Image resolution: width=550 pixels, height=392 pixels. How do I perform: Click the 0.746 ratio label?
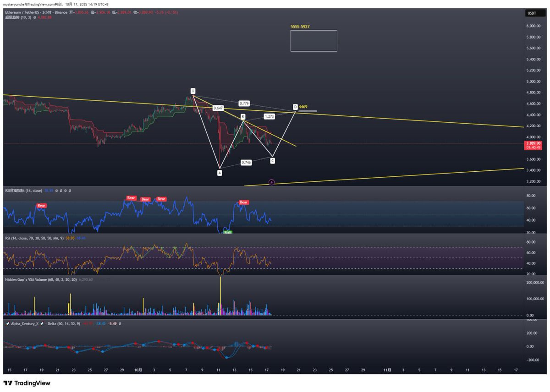[x=246, y=163]
